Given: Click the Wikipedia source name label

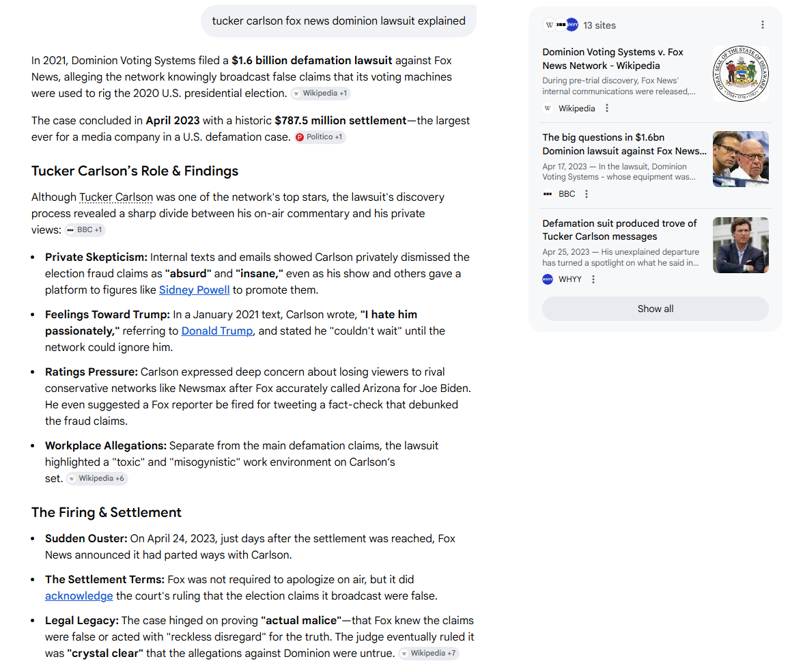Looking at the screenshot, I should click(x=576, y=109).
